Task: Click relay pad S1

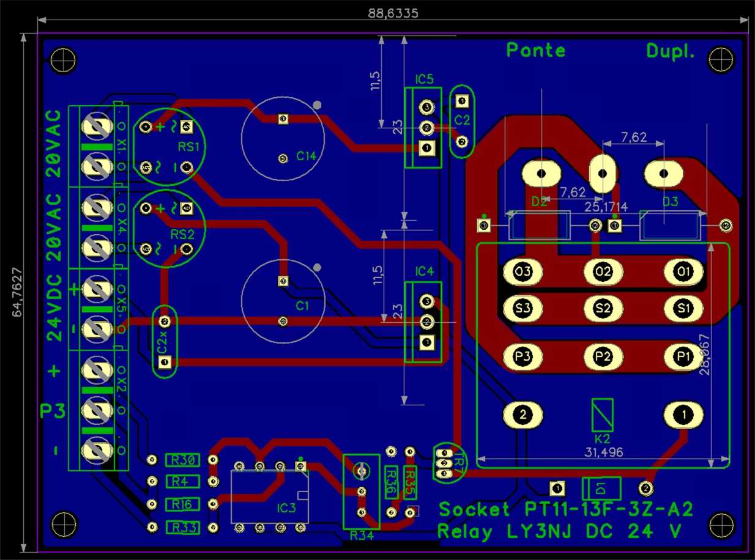Action: (683, 307)
